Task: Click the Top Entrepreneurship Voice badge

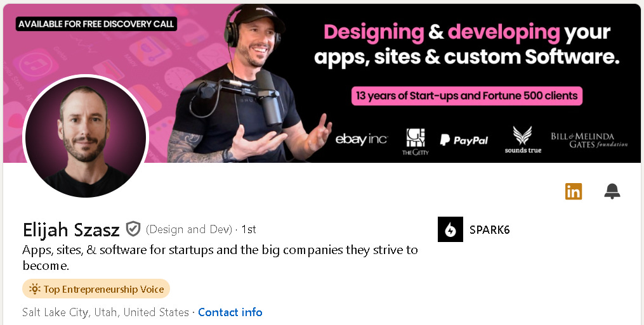Action: (x=96, y=289)
